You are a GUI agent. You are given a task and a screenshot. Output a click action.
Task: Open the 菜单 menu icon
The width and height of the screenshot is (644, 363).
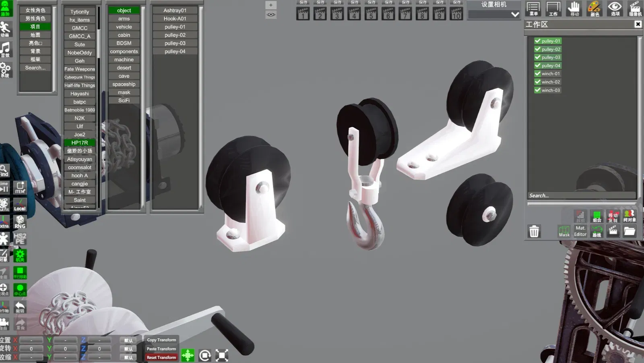point(533,8)
